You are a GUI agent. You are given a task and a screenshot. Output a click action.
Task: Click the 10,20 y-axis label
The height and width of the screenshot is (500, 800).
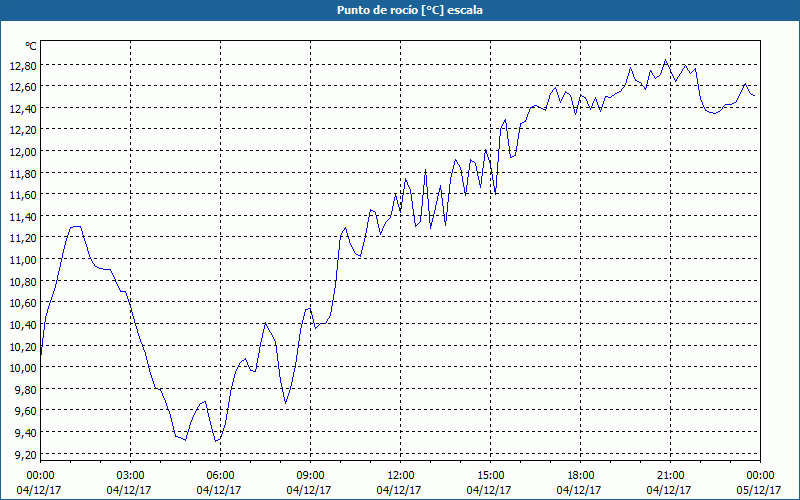(x=23, y=346)
